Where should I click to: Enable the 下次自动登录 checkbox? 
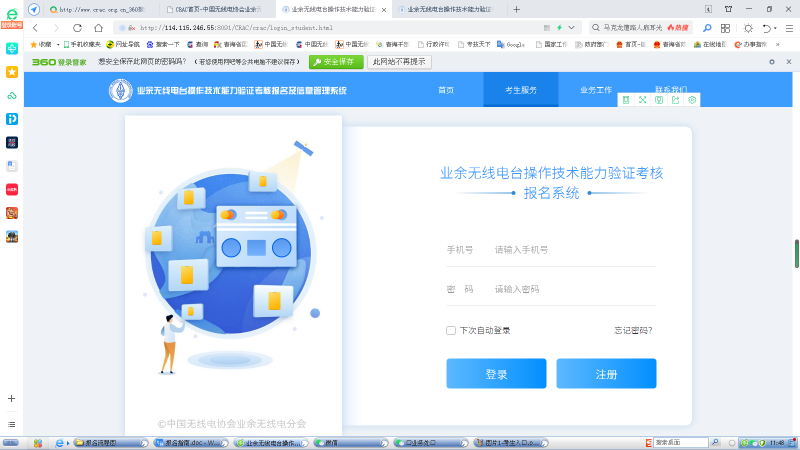coord(451,330)
